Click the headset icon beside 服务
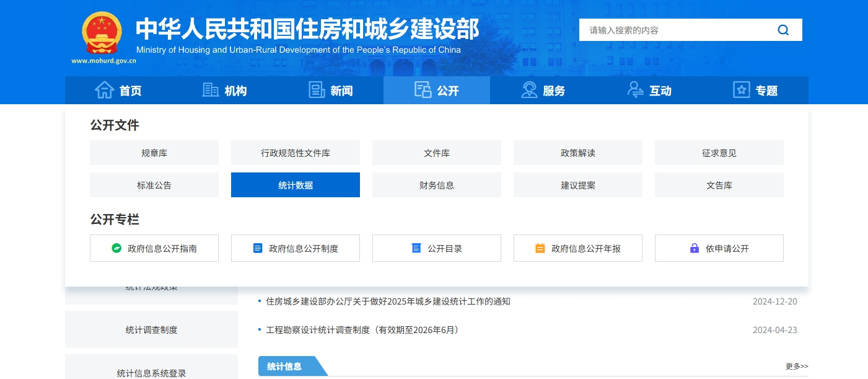The image size is (868, 379). (529, 91)
